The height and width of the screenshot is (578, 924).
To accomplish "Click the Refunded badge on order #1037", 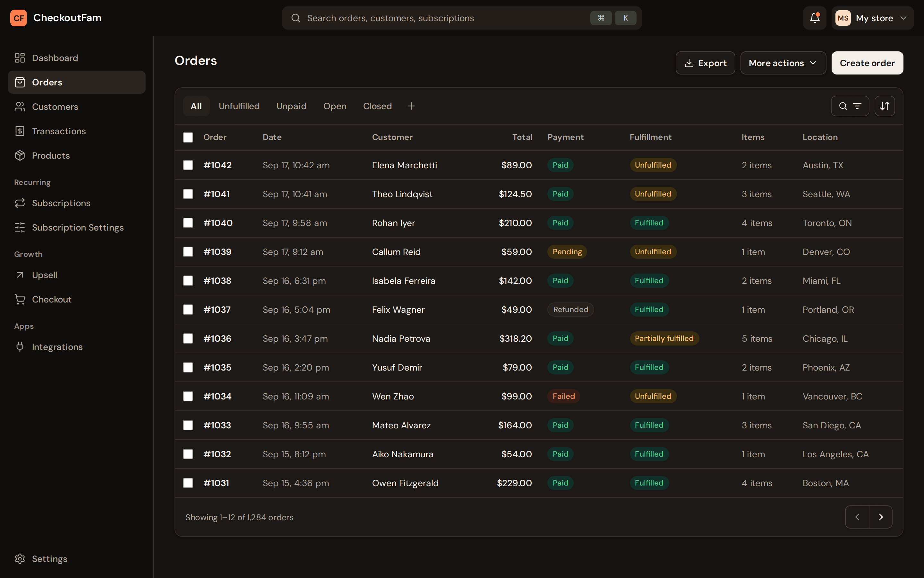I will point(570,310).
